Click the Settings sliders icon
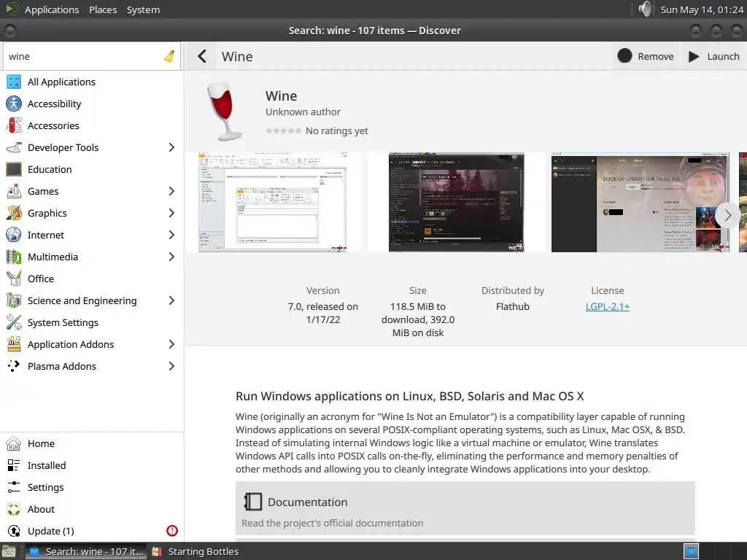Viewport: 747px width, 560px height. tap(14, 488)
